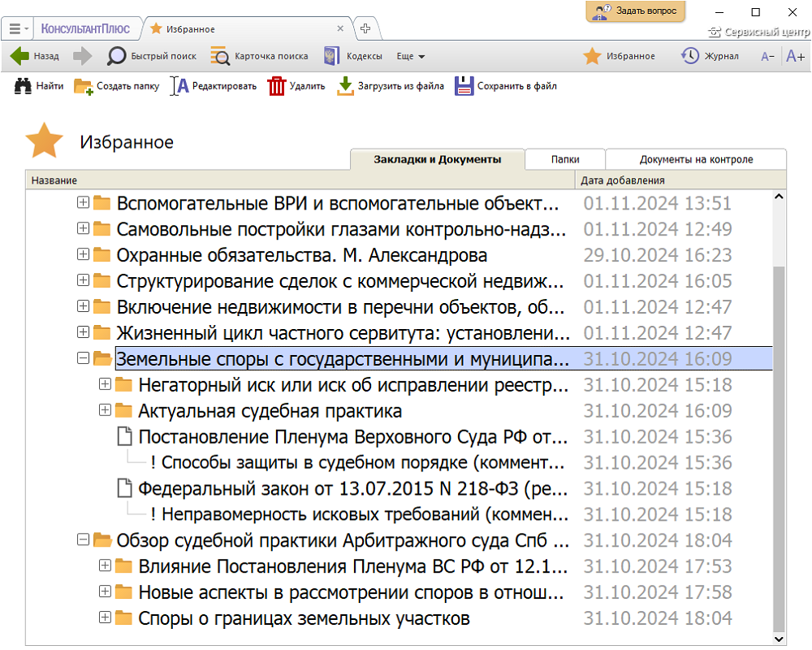Open Быстрый поиск magnifier search
Viewport: 812px width, 650px height.
pyautogui.click(x=118, y=56)
